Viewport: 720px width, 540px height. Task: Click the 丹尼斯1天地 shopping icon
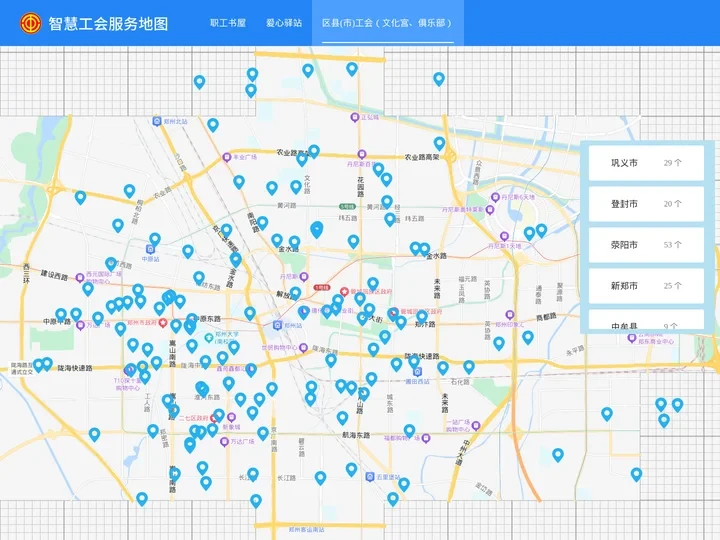[504, 236]
